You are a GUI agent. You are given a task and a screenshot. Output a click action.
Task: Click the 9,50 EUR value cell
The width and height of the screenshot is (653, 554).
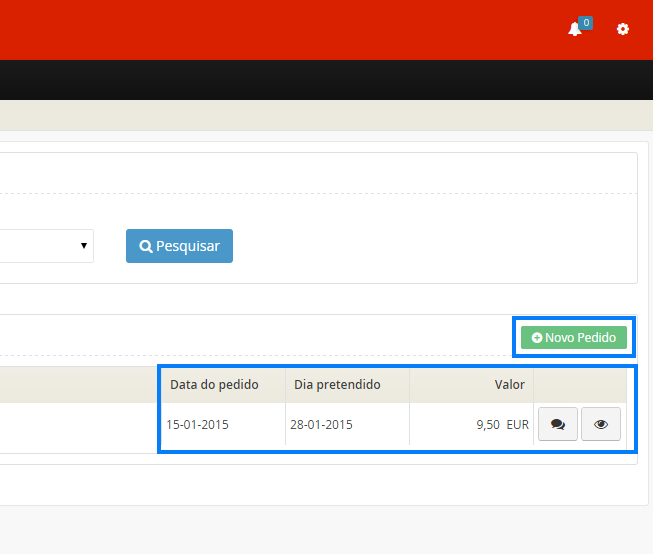click(502, 425)
